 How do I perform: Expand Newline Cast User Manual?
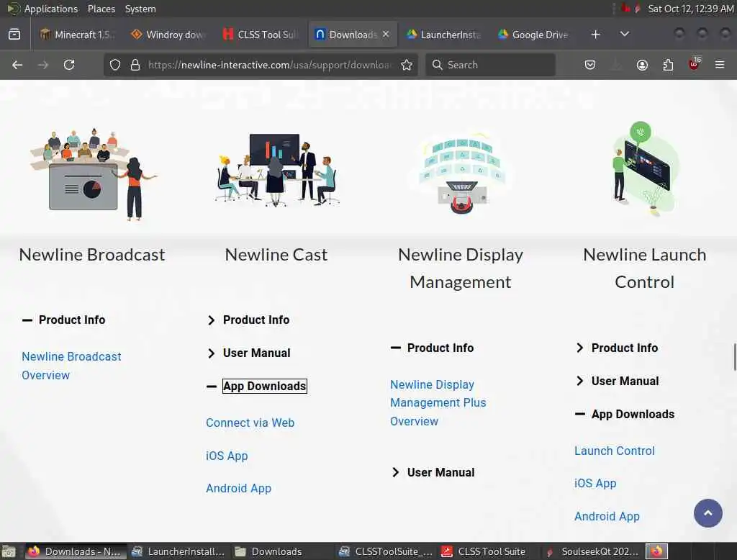[248, 353]
